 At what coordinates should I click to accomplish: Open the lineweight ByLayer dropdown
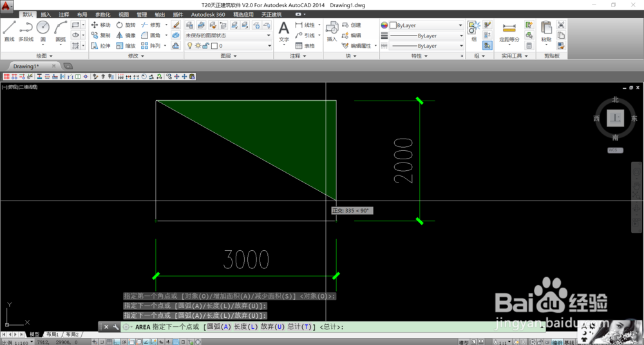(x=426, y=35)
